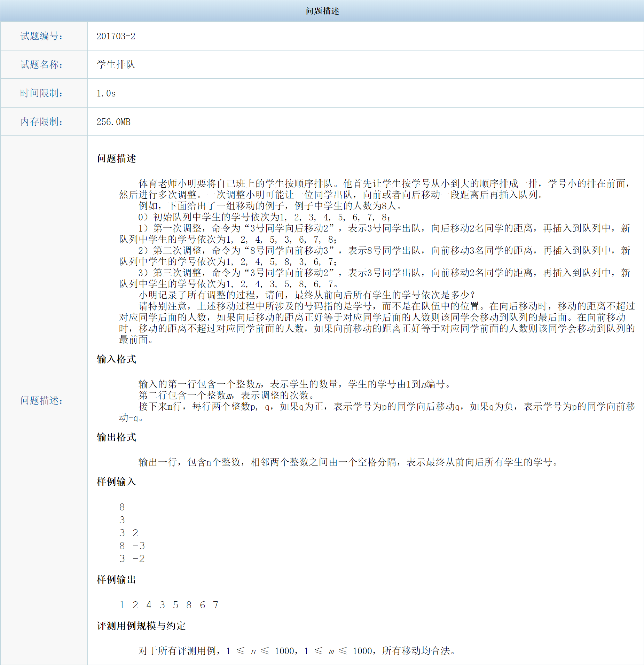Select the memory limit 256.0MB
This screenshot has height=665, width=644.
(x=113, y=122)
